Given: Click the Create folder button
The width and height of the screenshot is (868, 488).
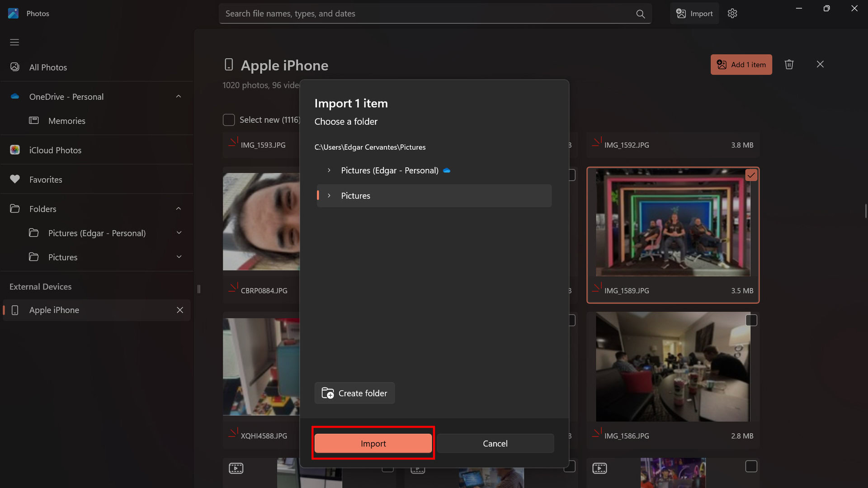Looking at the screenshot, I should pyautogui.click(x=354, y=393).
